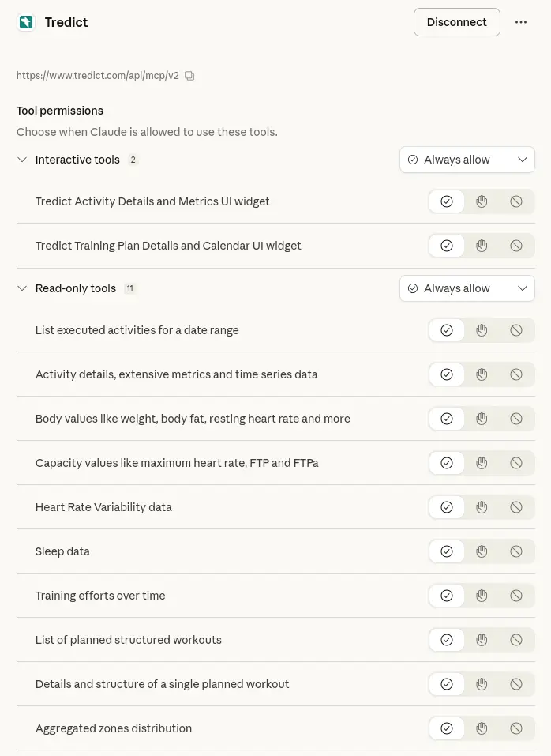
Task: Always allow Body values tool
Action: (447, 419)
